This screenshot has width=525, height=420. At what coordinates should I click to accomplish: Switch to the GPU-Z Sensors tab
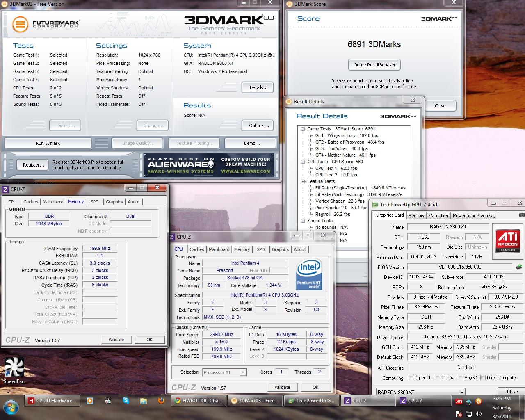(x=416, y=215)
